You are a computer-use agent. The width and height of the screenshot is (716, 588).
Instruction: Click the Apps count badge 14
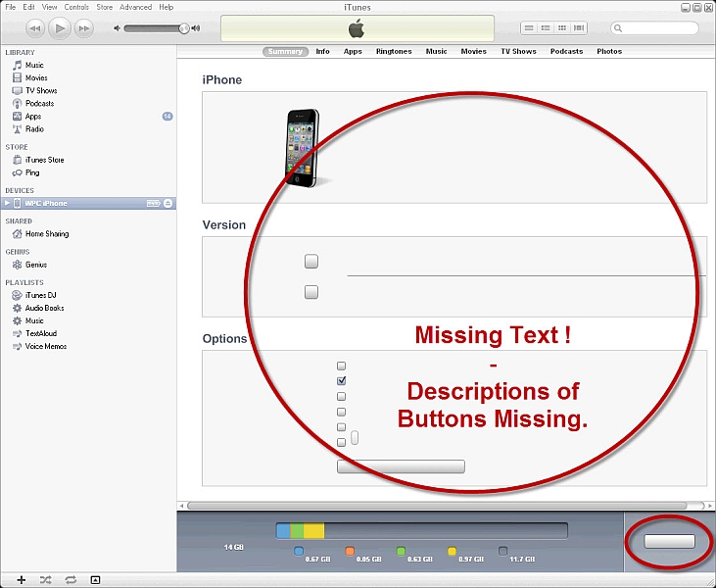click(167, 116)
